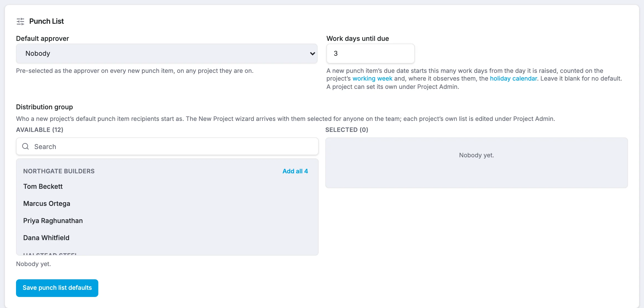Click the Default approver label
Viewport: 644px width, 308px height.
[43, 39]
